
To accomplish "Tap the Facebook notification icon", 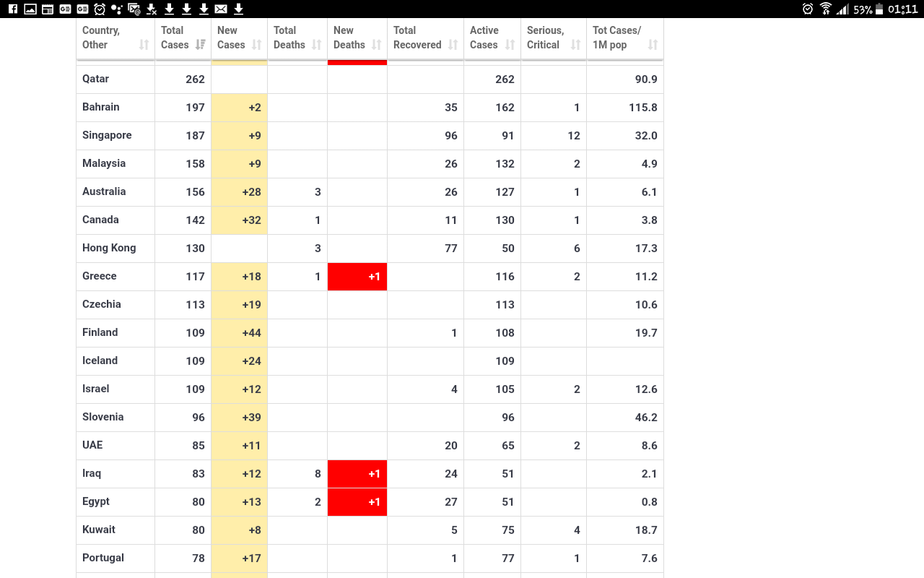I will pyautogui.click(x=13, y=9).
